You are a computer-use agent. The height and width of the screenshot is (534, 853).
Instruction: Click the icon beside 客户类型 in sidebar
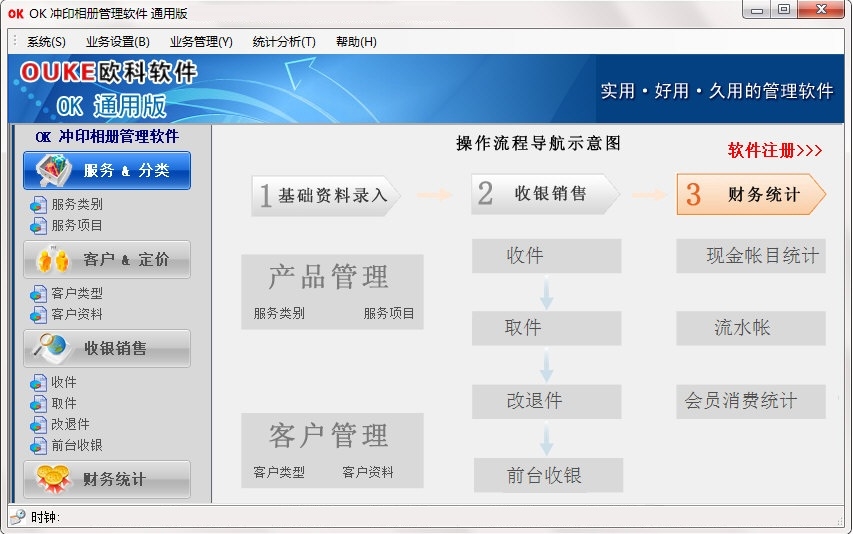click(38, 294)
